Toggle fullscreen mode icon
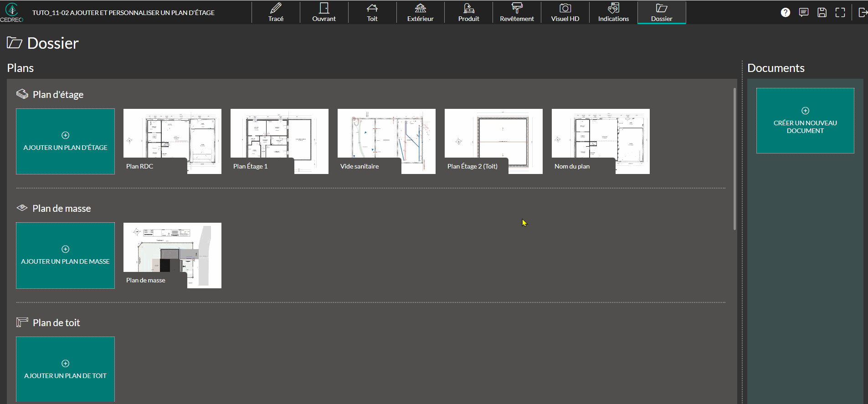 (x=840, y=12)
